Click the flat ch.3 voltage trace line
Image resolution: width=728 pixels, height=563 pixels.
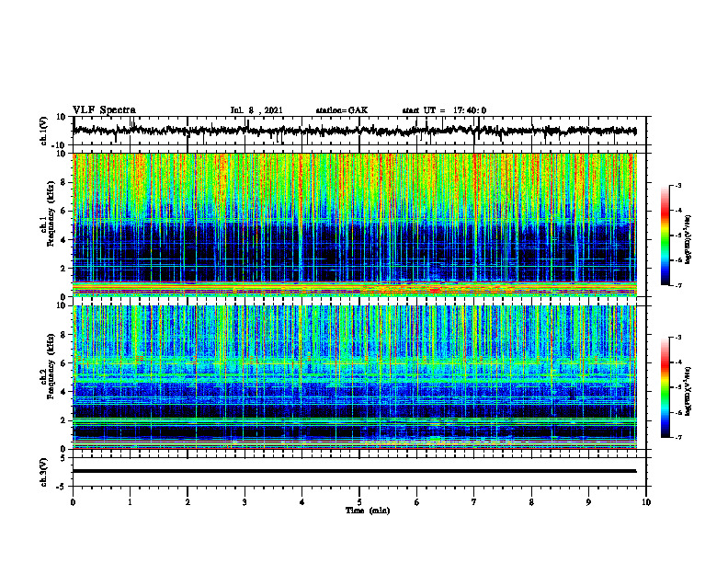354,471
